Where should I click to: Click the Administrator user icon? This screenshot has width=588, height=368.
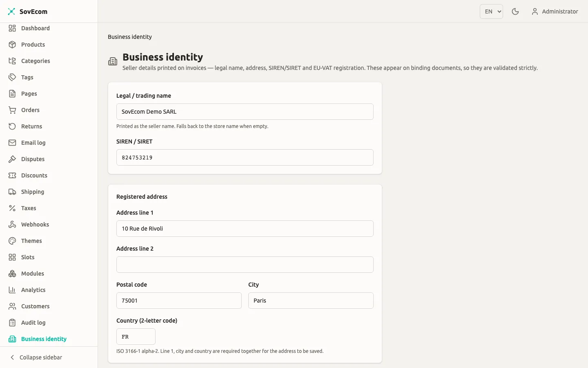tap(535, 11)
